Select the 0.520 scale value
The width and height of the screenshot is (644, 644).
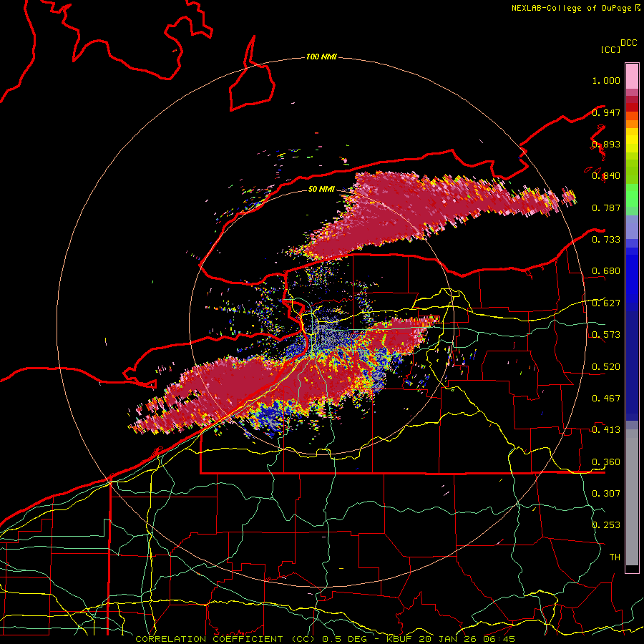[x=606, y=366]
